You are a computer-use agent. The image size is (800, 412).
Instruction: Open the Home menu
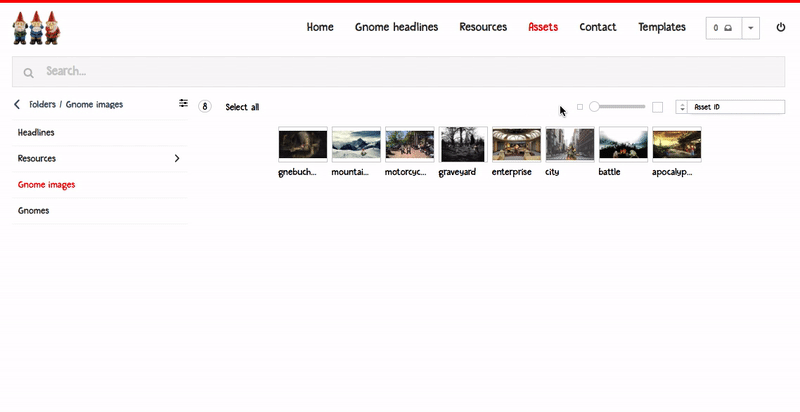(x=320, y=27)
